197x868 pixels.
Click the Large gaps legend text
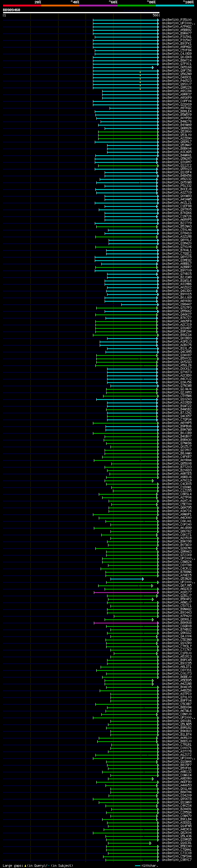point(38,865)
